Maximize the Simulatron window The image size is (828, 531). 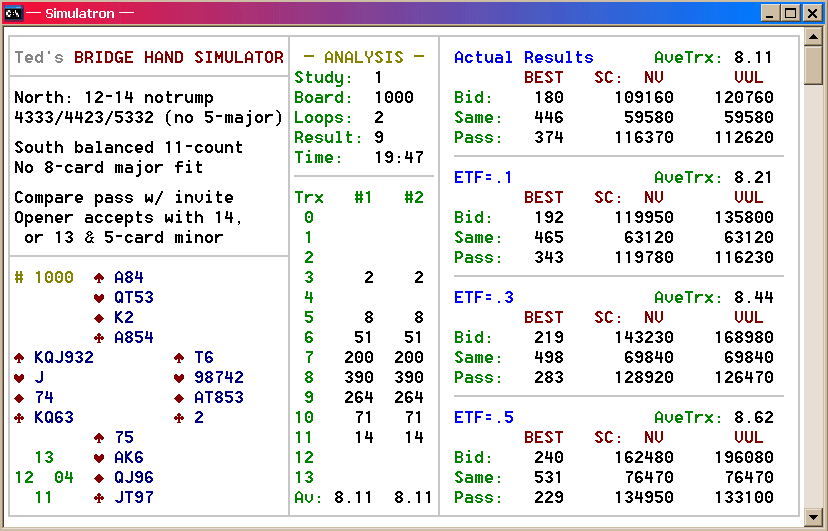pos(791,13)
